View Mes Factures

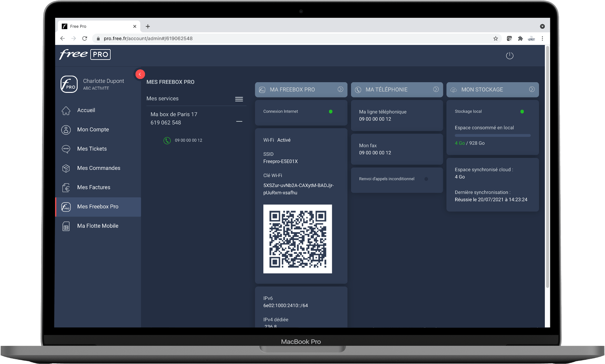click(x=98, y=187)
